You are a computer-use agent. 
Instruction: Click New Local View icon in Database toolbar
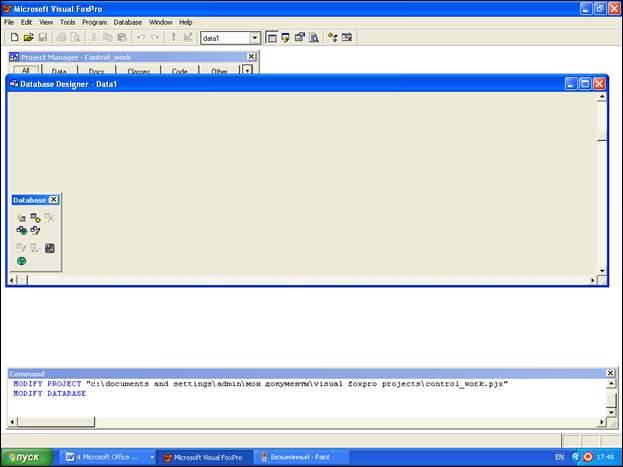click(x=35, y=231)
